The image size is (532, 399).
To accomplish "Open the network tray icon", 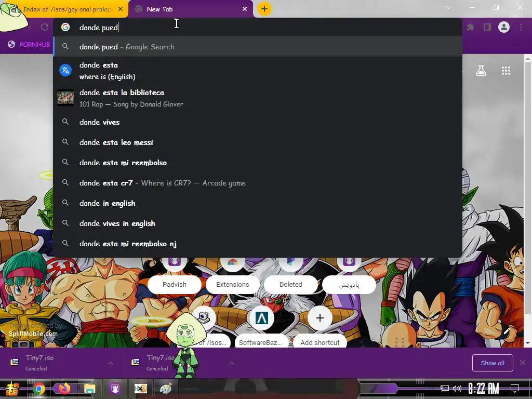I will pyautogui.click(x=444, y=389).
